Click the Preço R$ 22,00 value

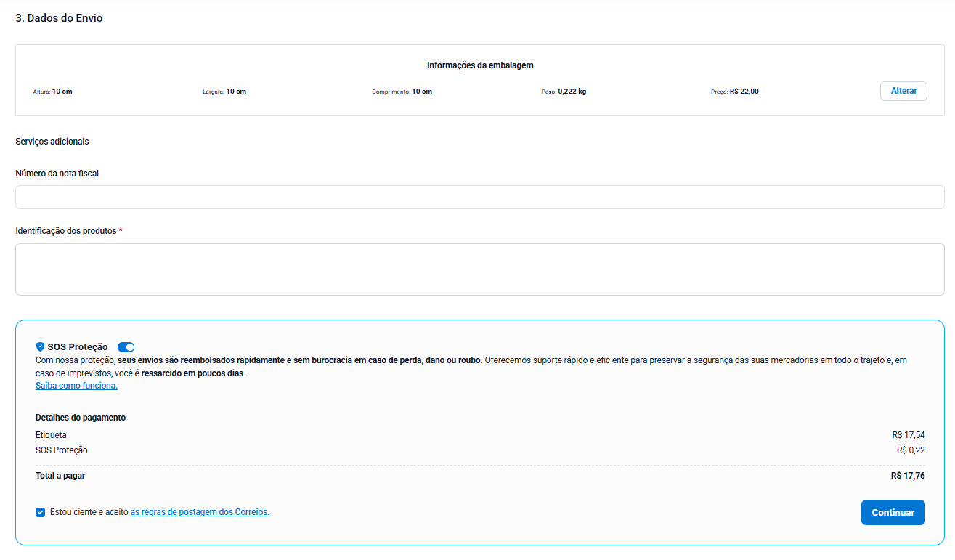(744, 92)
